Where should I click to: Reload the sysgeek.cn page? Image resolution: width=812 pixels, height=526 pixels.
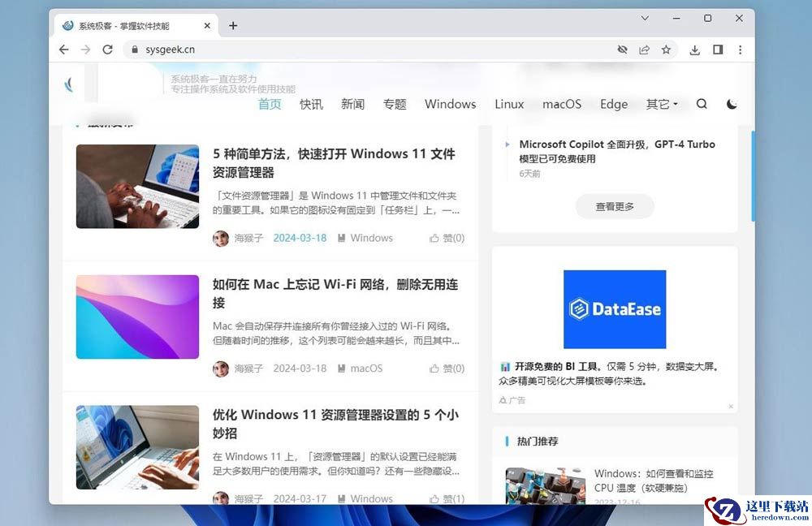click(x=108, y=50)
